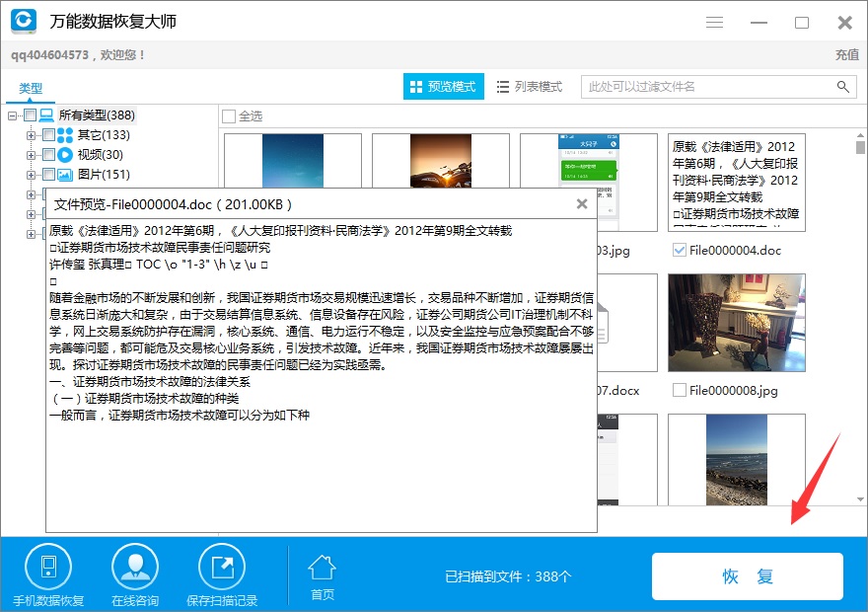Tick the 图片(151) checkbox

tap(48, 175)
